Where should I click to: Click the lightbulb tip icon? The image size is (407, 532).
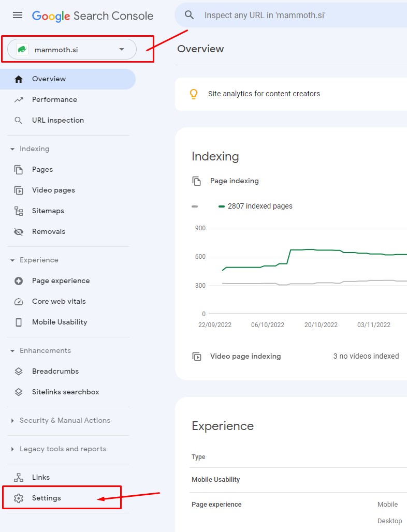(194, 94)
